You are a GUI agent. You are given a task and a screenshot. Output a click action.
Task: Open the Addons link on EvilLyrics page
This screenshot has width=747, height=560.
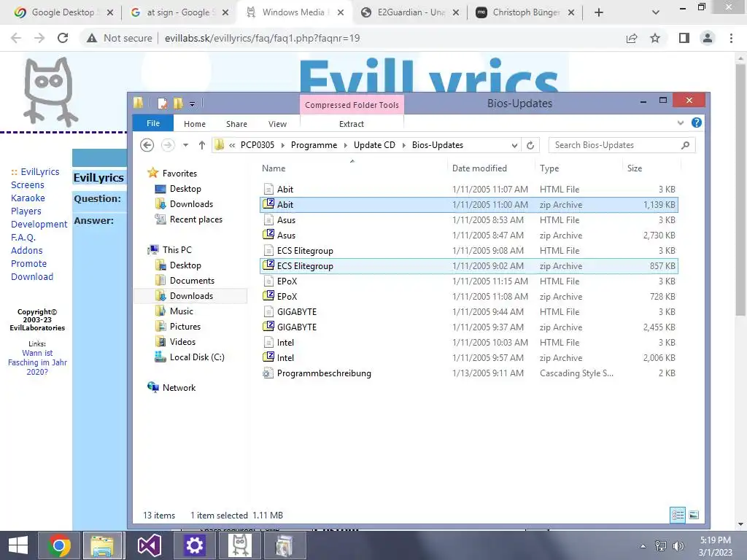(x=27, y=250)
